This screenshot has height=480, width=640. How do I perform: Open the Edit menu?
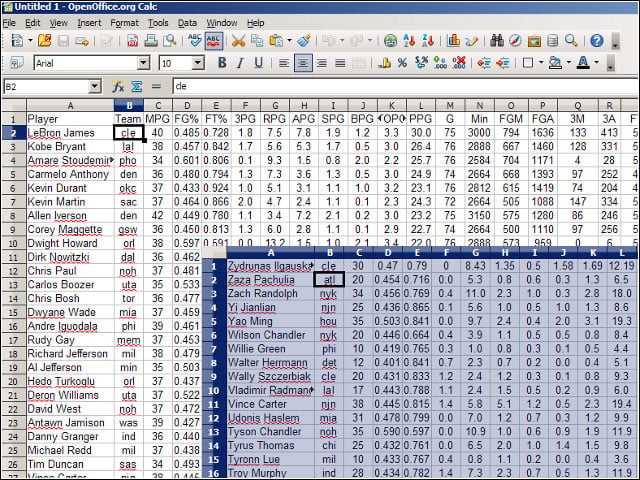pos(33,23)
